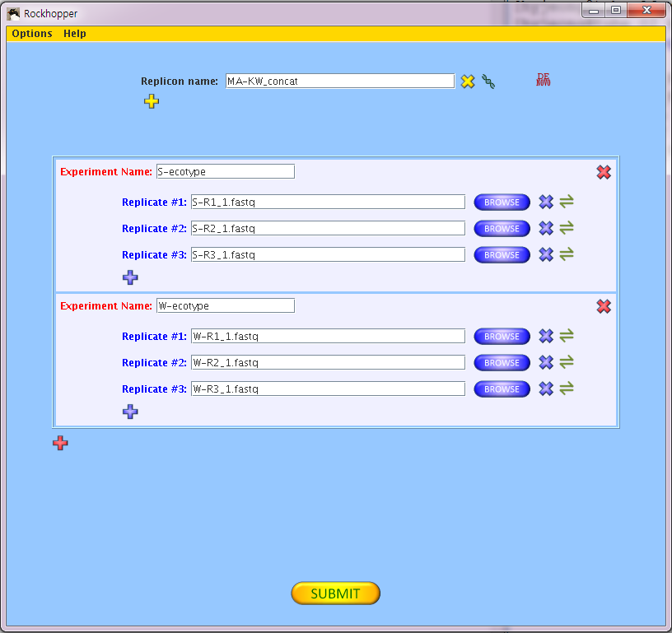Viewport: 672px width, 633px height.
Task: Click the Replicon name text field
Action: pos(339,81)
